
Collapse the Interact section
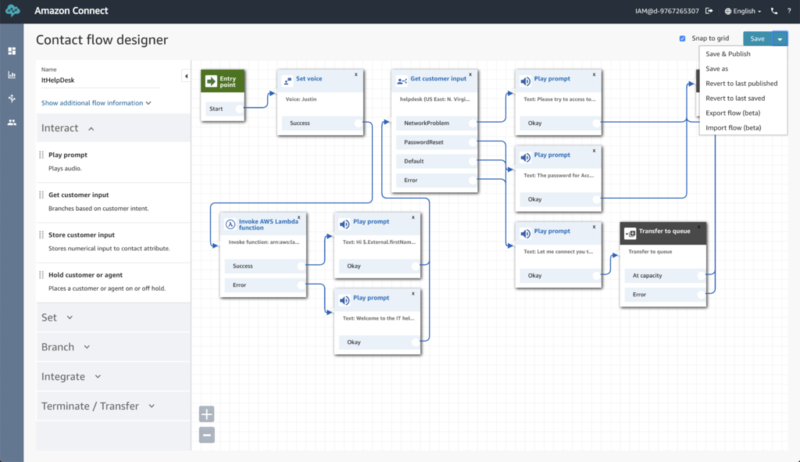click(91, 129)
